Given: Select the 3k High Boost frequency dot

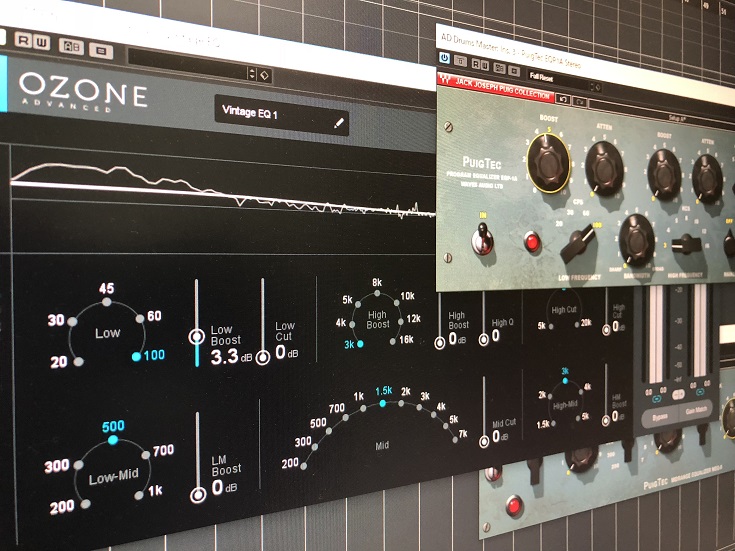Looking at the screenshot, I should [x=360, y=344].
